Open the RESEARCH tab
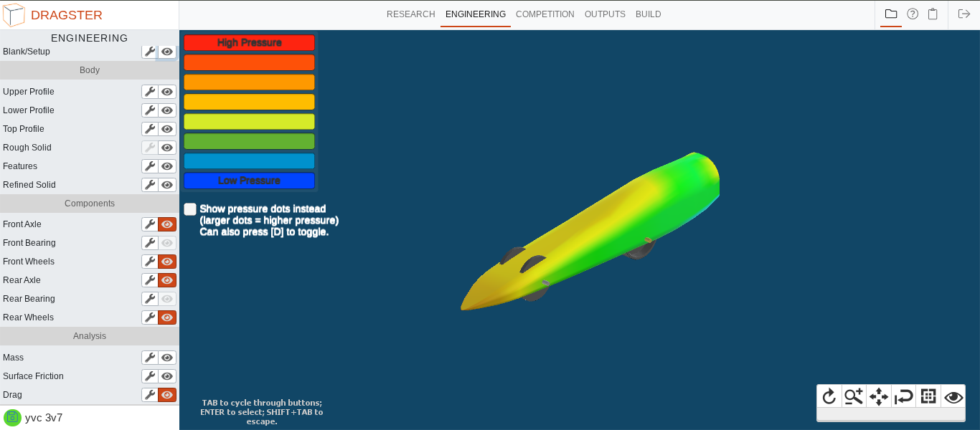 411,14
